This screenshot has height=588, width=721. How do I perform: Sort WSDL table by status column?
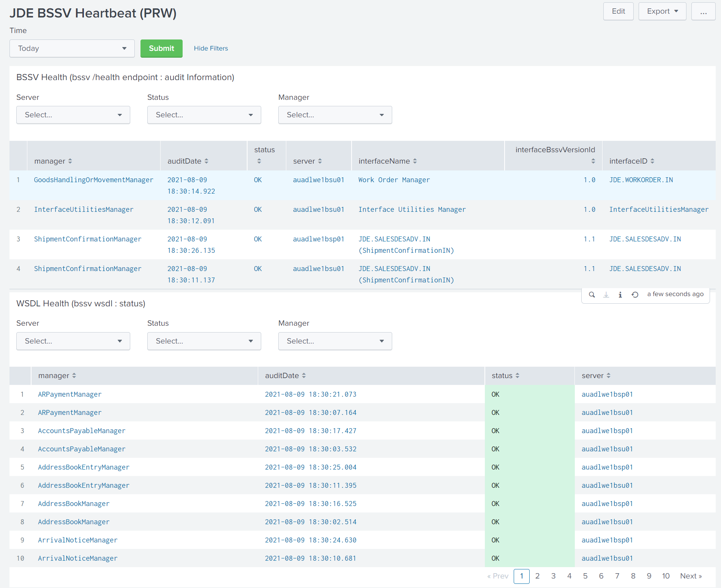(505, 376)
